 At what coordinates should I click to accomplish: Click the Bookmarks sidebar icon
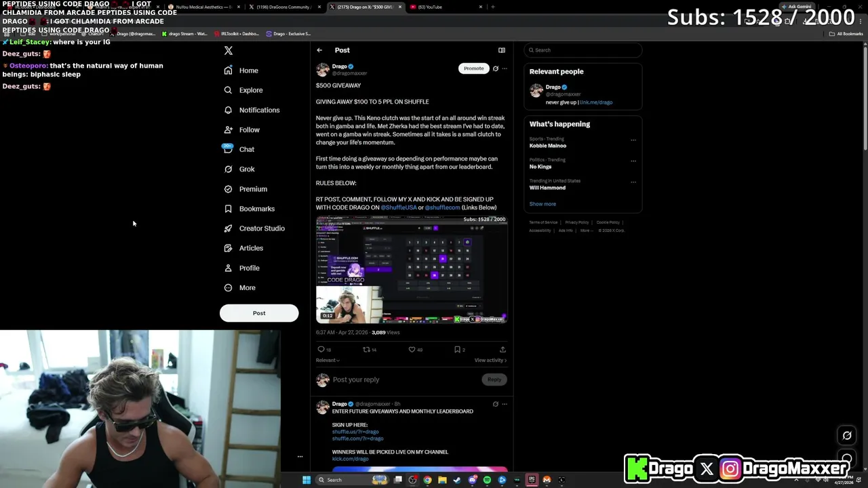click(x=229, y=209)
